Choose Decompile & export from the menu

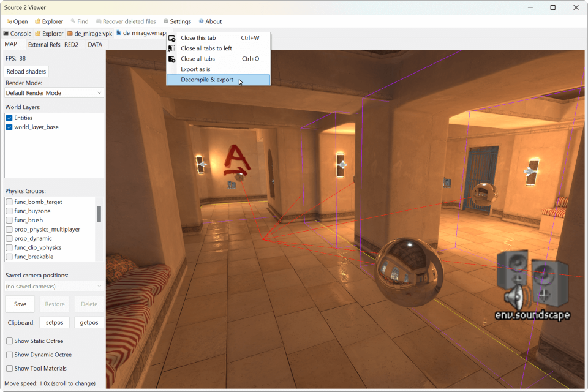pyautogui.click(x=208, y=79)
